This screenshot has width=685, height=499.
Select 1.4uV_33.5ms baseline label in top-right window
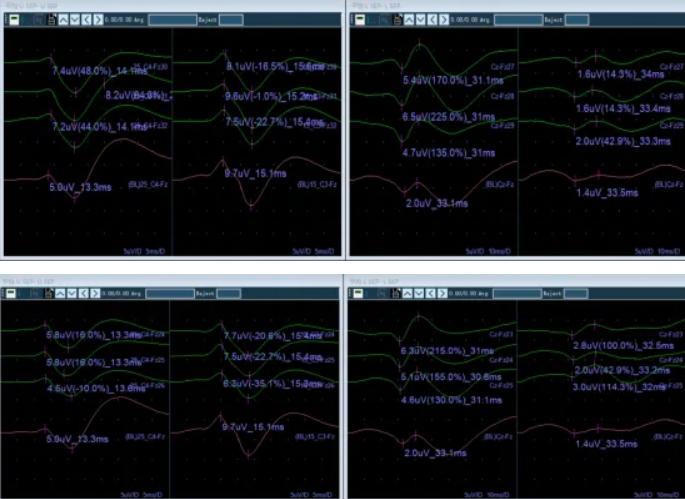[607, 193]
